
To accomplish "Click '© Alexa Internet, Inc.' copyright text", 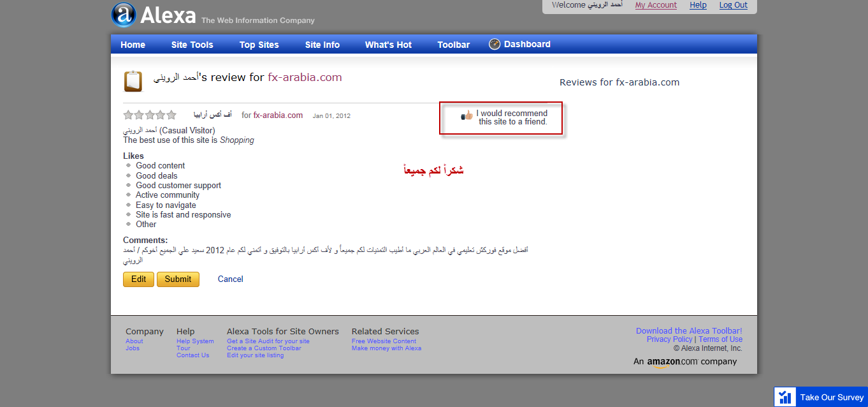I will click(x=708, y=348).
